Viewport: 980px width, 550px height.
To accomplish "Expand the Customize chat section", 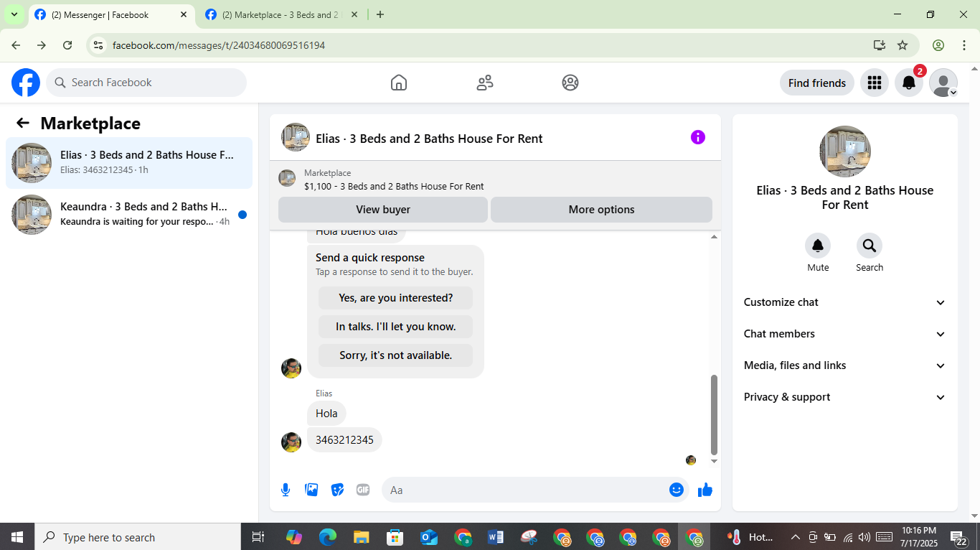I will click(x=845, y=302).
